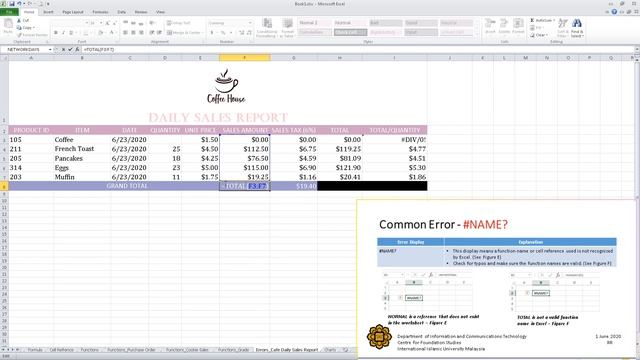
Task: Click the Decrease Decimal icon
Action: tap(249, 33)
